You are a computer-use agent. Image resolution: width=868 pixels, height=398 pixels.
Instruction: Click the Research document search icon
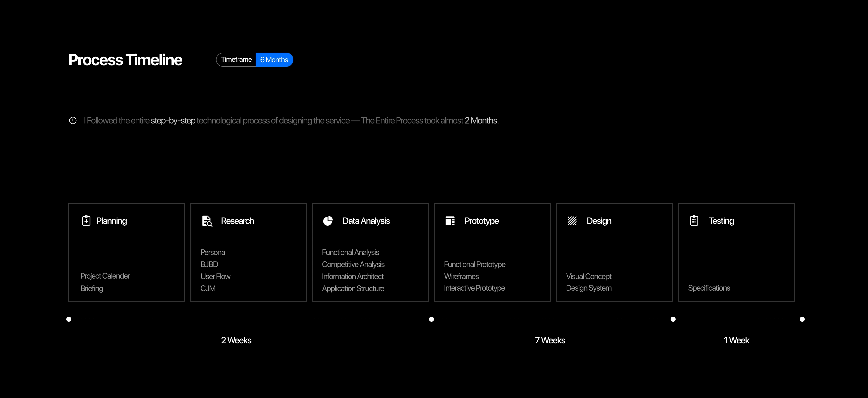(207, 221)
